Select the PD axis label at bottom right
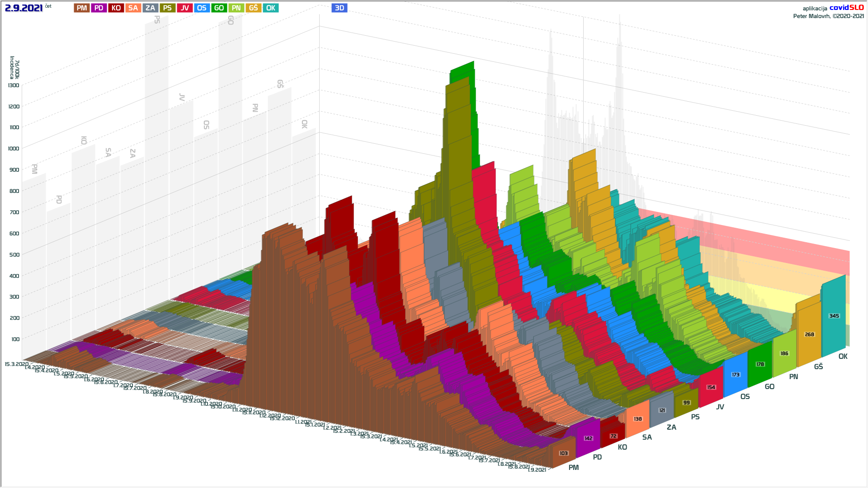Screen dimensions: 868x488 coord(597,457)
